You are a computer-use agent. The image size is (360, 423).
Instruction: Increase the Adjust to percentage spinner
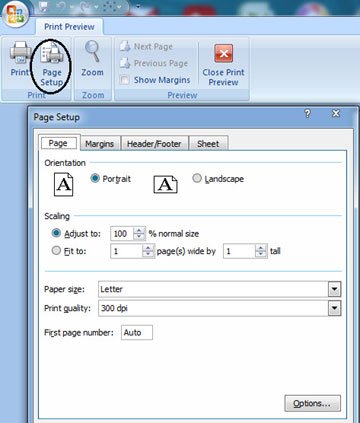tap(139, 230)
